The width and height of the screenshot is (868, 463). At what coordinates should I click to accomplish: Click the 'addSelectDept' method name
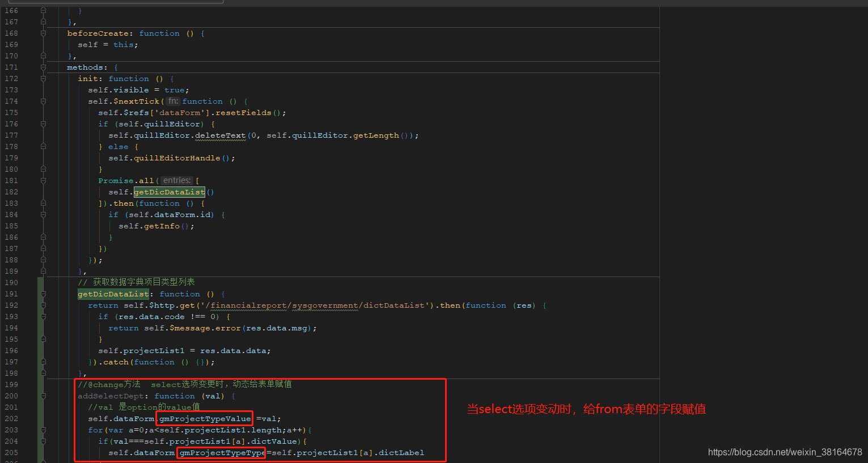[111, 396]
